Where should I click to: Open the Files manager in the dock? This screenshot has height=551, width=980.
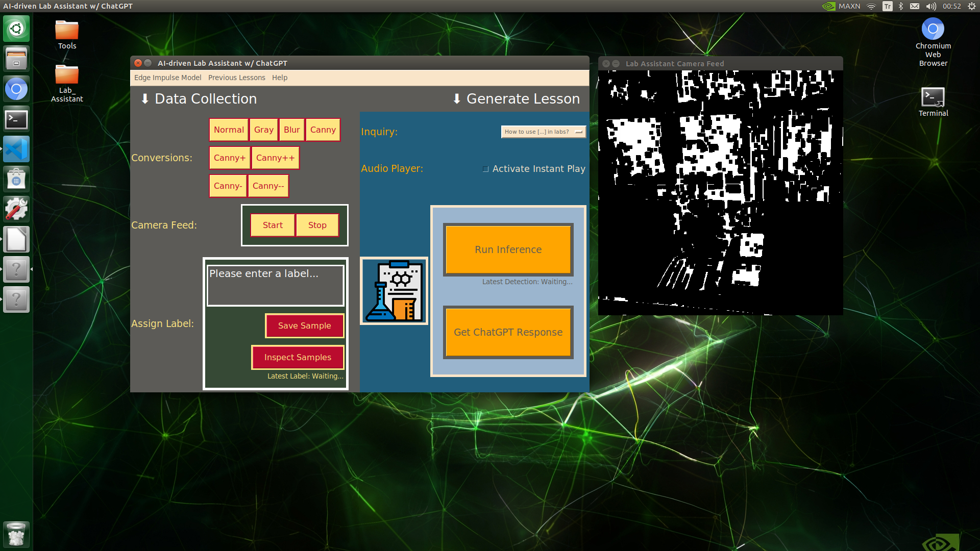click(x=16, y=59)
